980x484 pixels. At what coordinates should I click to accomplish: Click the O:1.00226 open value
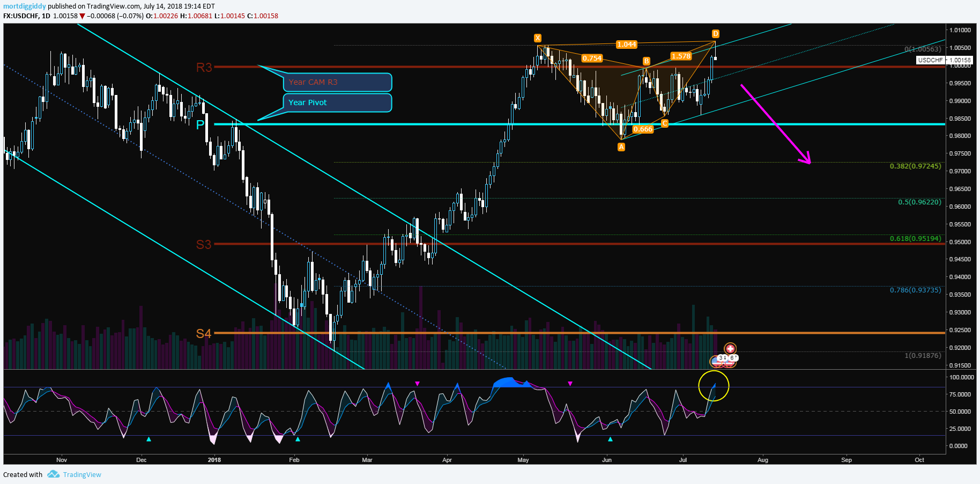(x=162, y=16)
